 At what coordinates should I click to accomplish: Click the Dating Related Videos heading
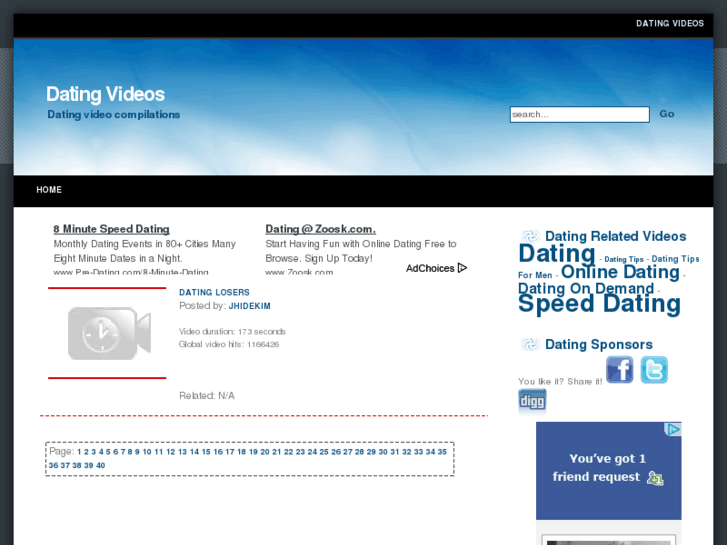point(615,237)
